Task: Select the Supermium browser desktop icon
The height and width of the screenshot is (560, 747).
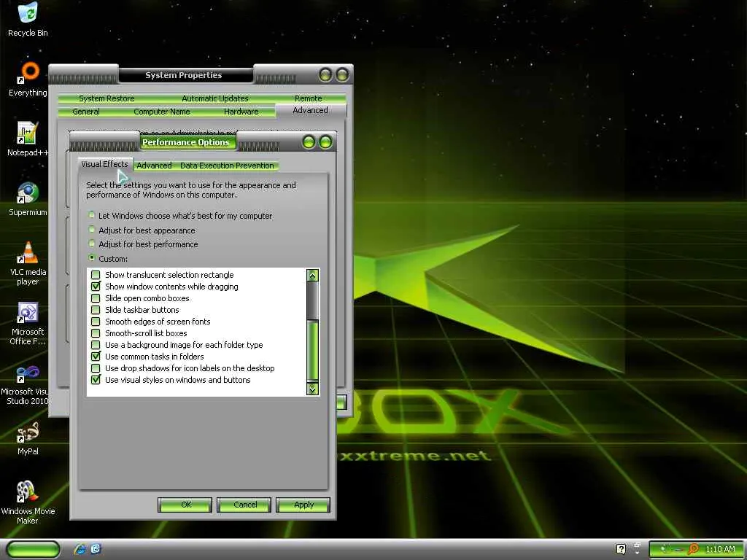Action: (28, 199)
